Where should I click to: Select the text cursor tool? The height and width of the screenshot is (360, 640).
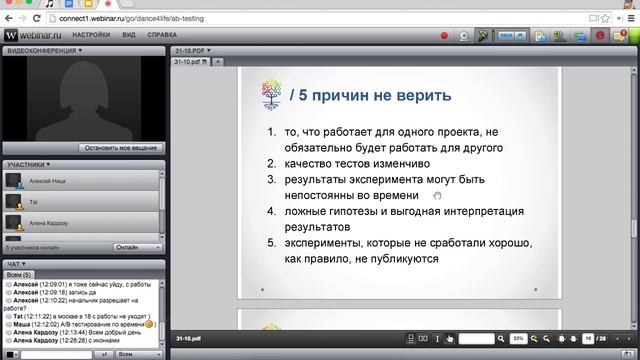[437, 339]
